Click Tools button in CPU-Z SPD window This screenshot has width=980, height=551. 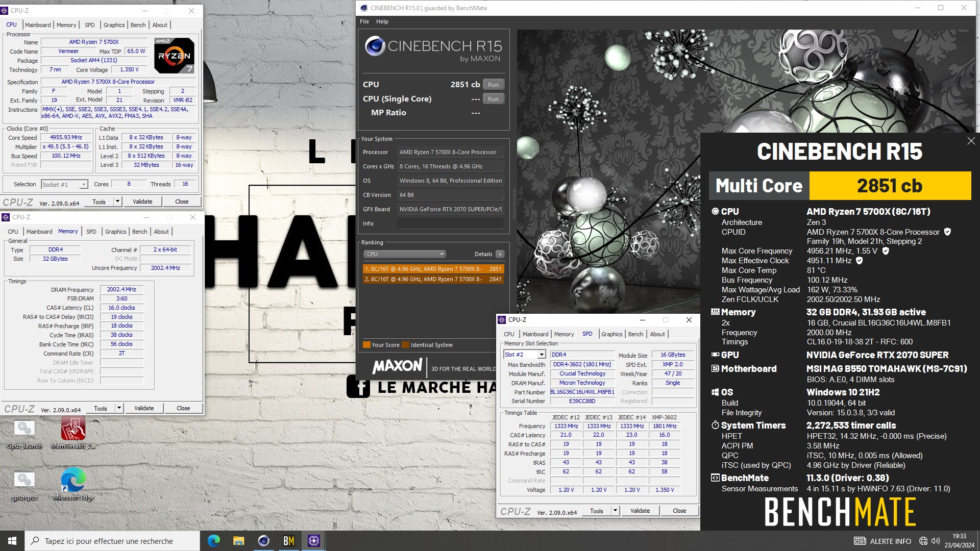point(596,511)
